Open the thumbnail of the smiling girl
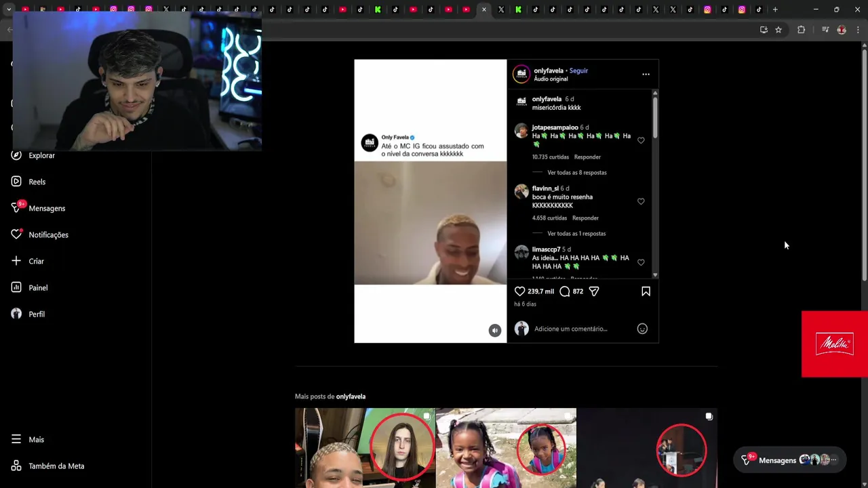 [x=506, y=448]
